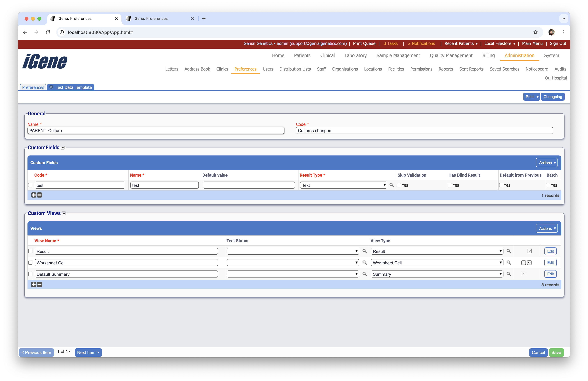This screenshot has width=588, height=381.
Task: Click the magnifier icon next to Summary view type
Action: (509, 274)
